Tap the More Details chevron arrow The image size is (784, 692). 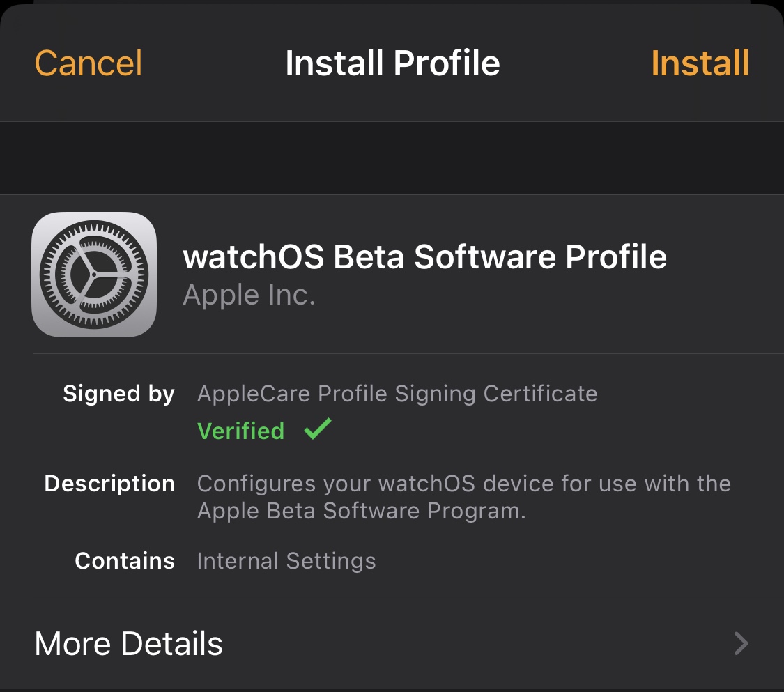tap(741, 643)
